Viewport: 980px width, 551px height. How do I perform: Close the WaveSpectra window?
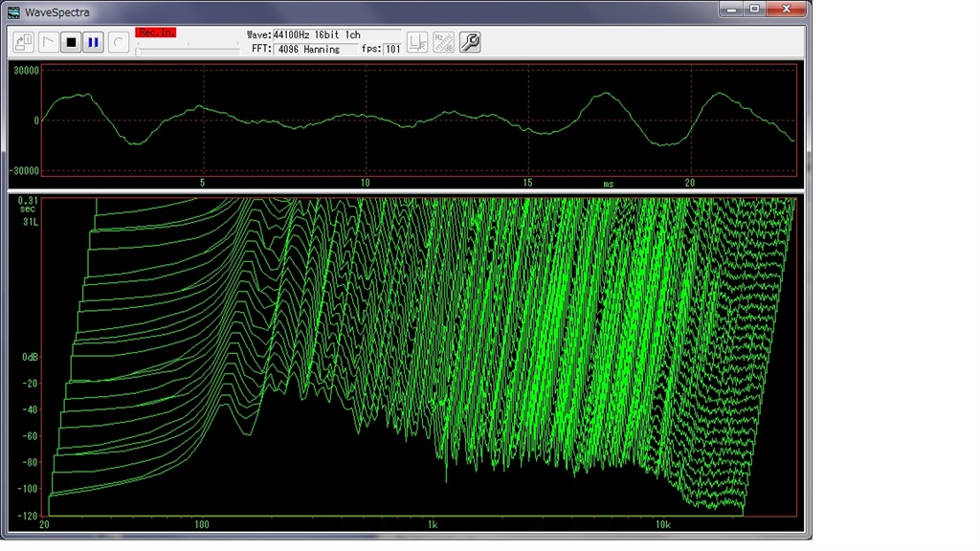786,9
